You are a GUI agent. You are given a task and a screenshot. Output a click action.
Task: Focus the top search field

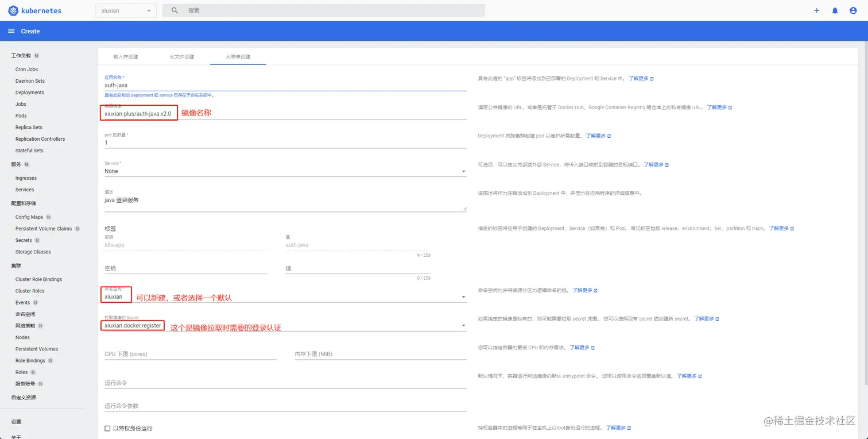coord(324,10)
